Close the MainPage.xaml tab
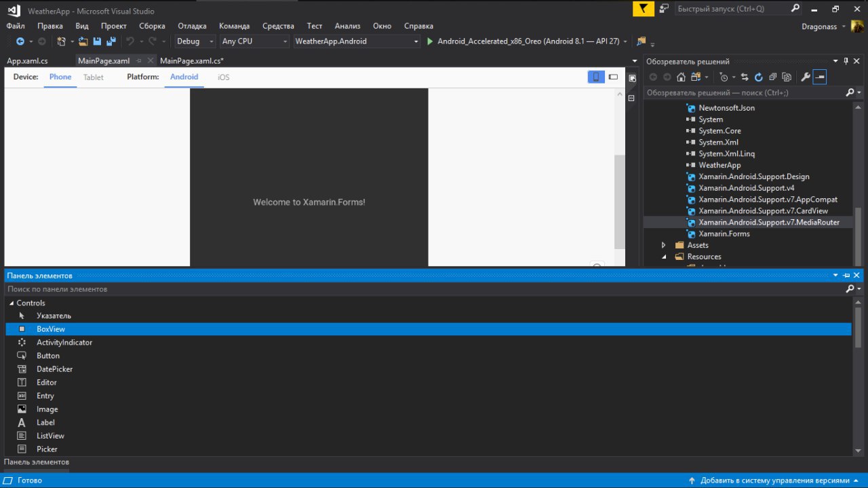Image resolution: width=868 pixels, height=488 pixels. click(151, 60)
